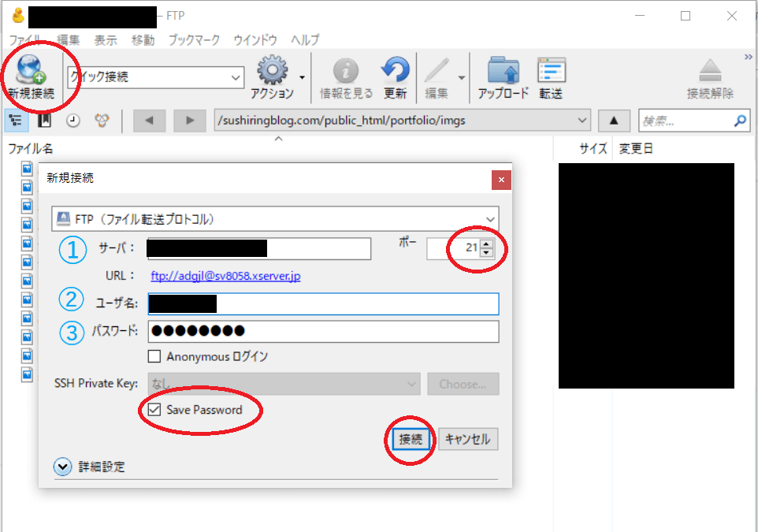758x532 pixels.
Task: Open the 表示 menu
Action: click(x=106, y=39)
